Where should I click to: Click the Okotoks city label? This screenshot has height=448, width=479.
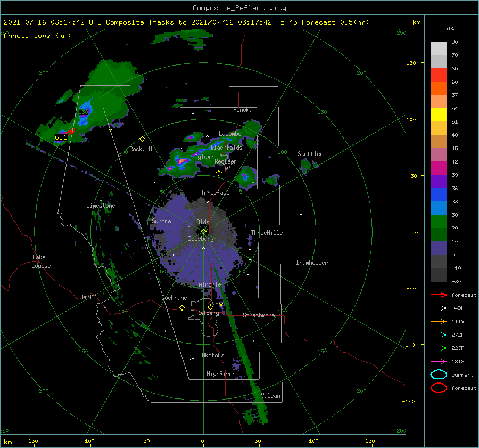point(213,355)
